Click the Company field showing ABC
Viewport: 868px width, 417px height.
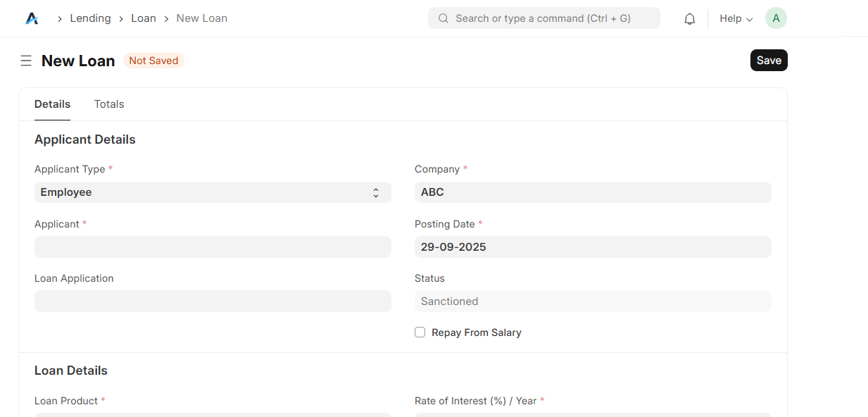pyautogui.click(x=593, y=192)
